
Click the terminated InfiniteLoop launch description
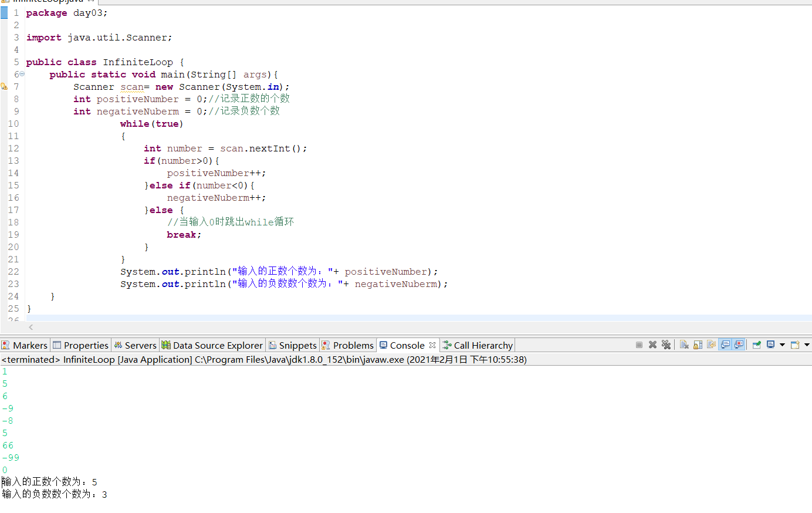click(x=264, y=359)
